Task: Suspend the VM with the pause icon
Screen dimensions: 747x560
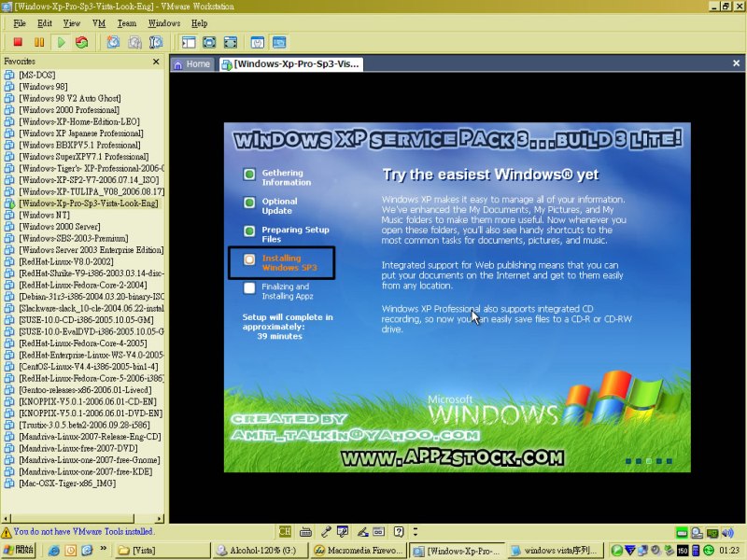Action: pyautogui.click(x=39, y=42)
